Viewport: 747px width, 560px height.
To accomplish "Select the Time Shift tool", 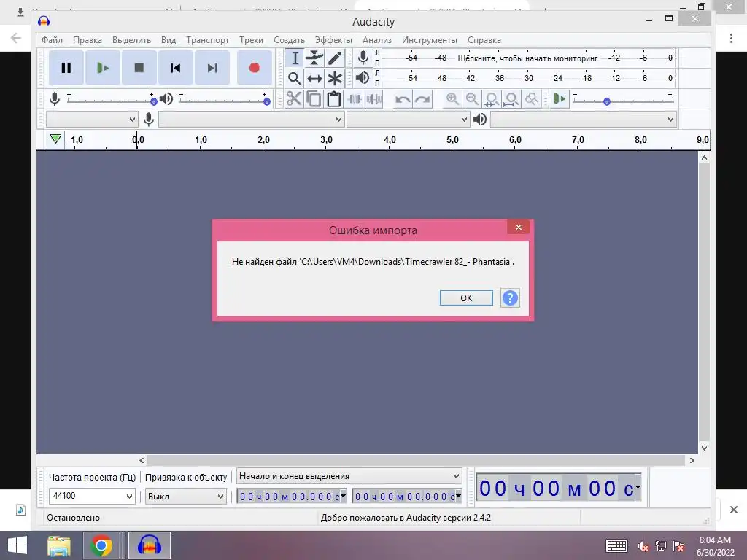I will (314, 78).
